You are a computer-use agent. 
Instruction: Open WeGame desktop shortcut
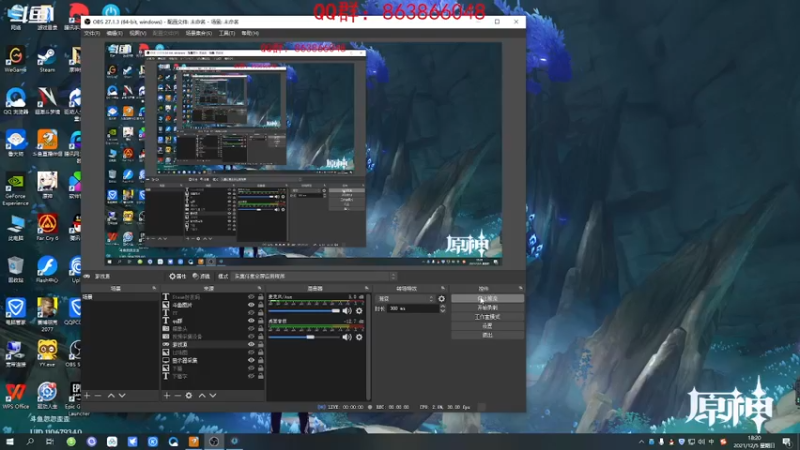click(15, 60)
